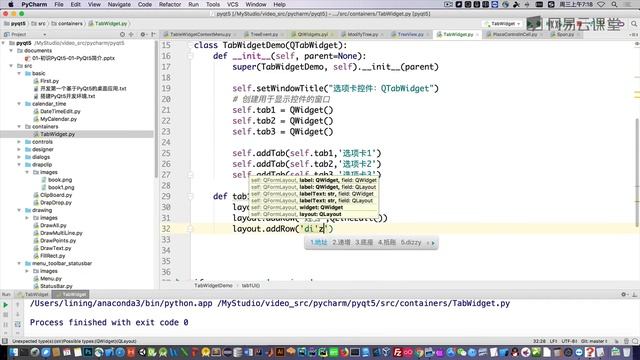
Task: Select DrawMultiLine.py in project tree
Action: click(61, 233)
